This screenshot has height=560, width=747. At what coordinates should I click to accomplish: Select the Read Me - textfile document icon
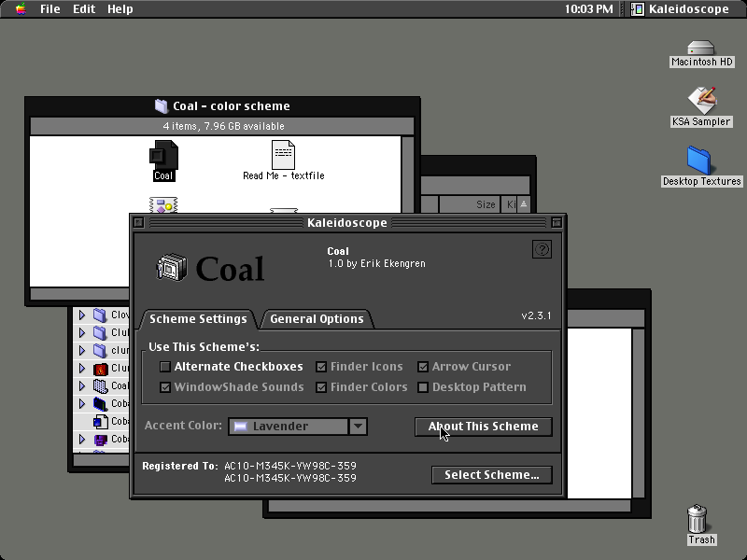(x=283, y=154)
